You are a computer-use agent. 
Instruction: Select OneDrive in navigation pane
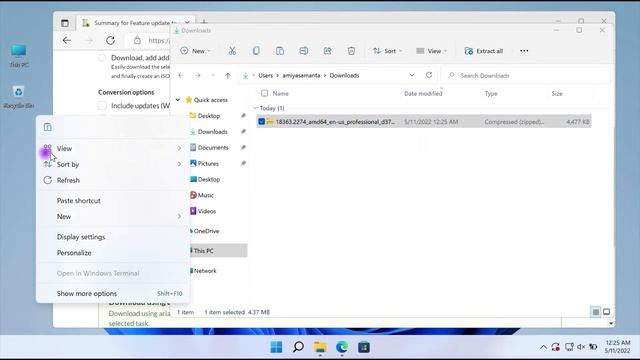pyautogui.click(x=207, y=231)
